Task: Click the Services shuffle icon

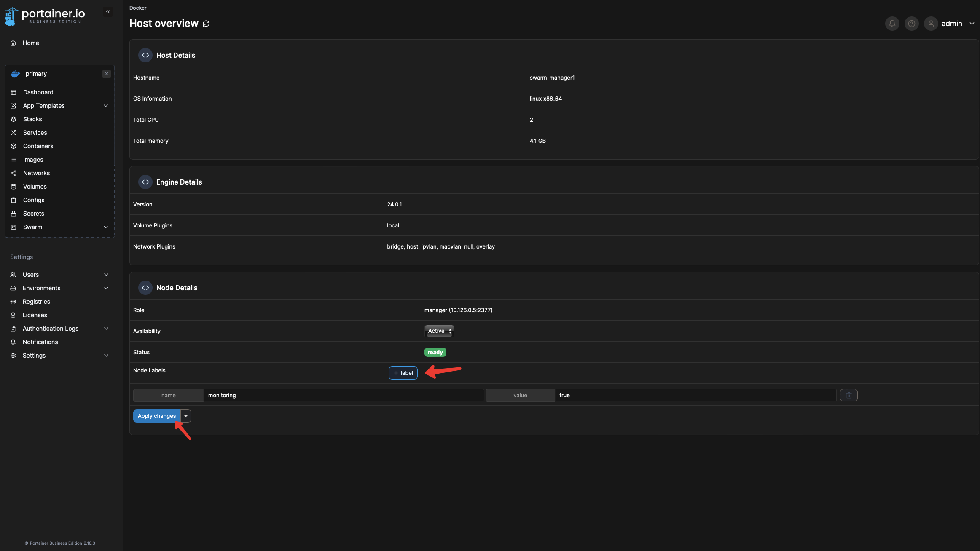Action: coord(13,133)
